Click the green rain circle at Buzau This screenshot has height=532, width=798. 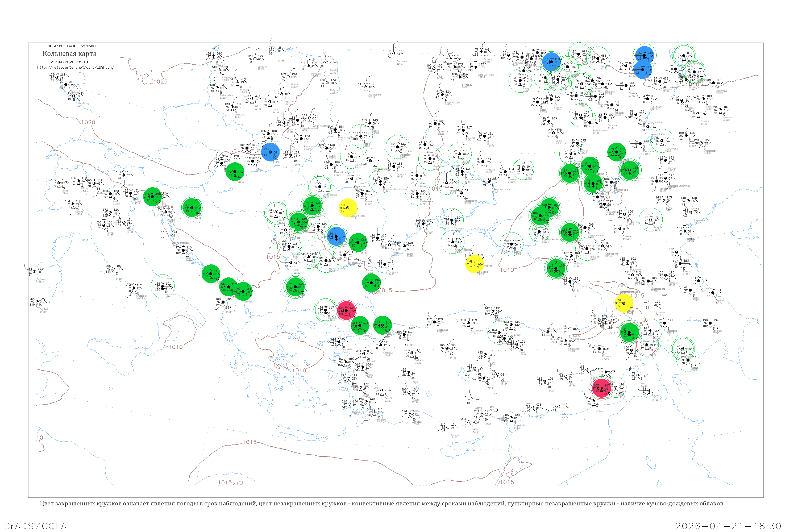click(x=358, y=242)
